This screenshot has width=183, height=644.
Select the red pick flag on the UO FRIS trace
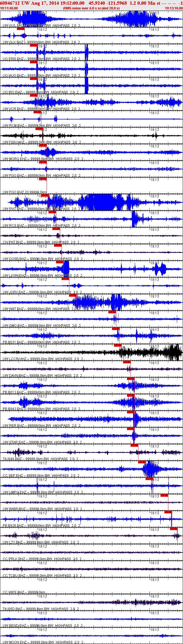[34, 45]
